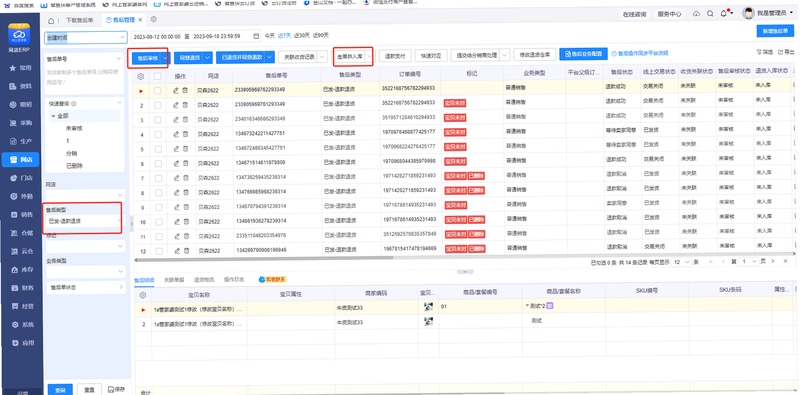Switch to the 操作日志 tab
Viewport: 800px width, 395px height.
coord(234,280)
